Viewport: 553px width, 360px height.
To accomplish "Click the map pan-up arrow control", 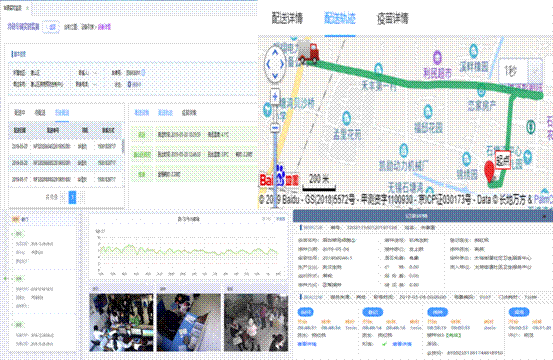I will click(275, 53).
